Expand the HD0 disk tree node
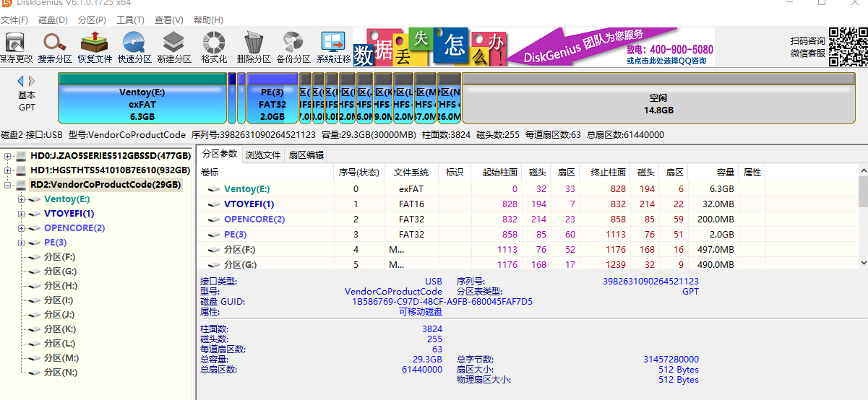The height and width of the screenshot is (400, 868). pos(8,156)
